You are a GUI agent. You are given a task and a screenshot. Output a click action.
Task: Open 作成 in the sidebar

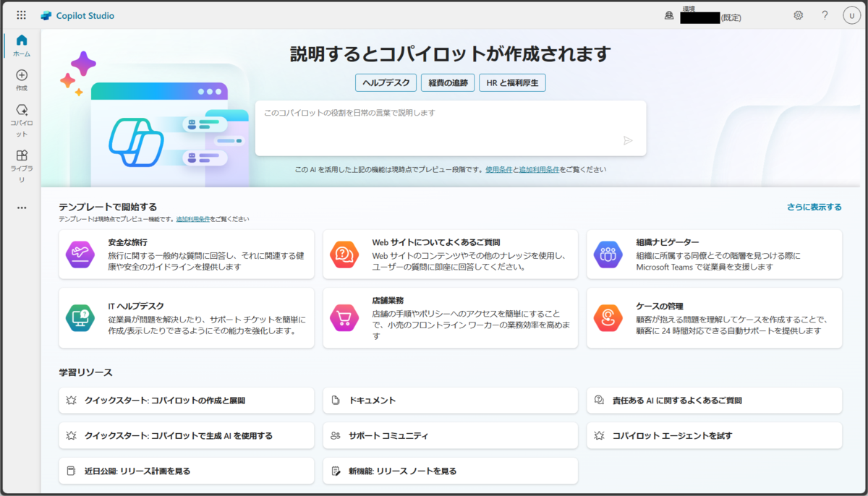point(22,80)
